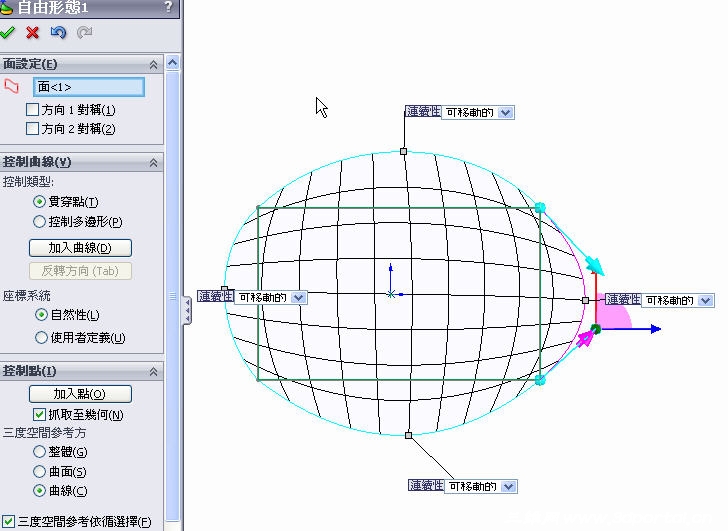728x531 pixels.
Task: Select 整體 triad reference radio
Action: coord(39,451)
